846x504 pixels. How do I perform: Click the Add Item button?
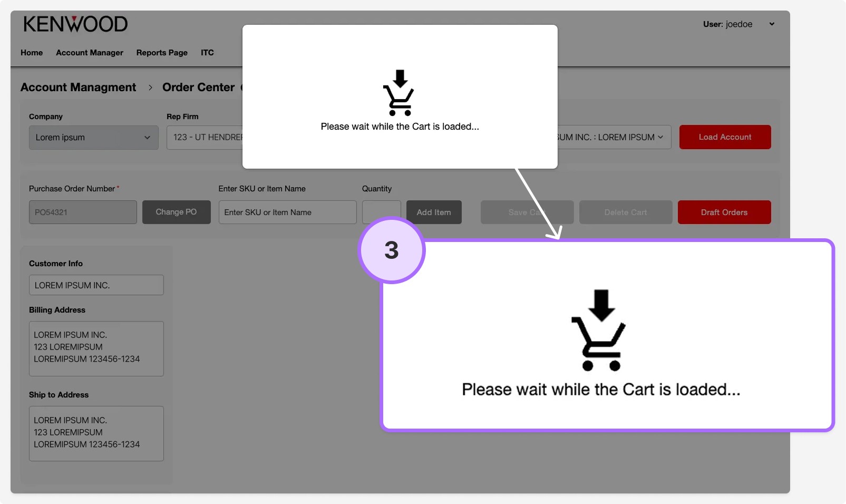tap(433, 212)
